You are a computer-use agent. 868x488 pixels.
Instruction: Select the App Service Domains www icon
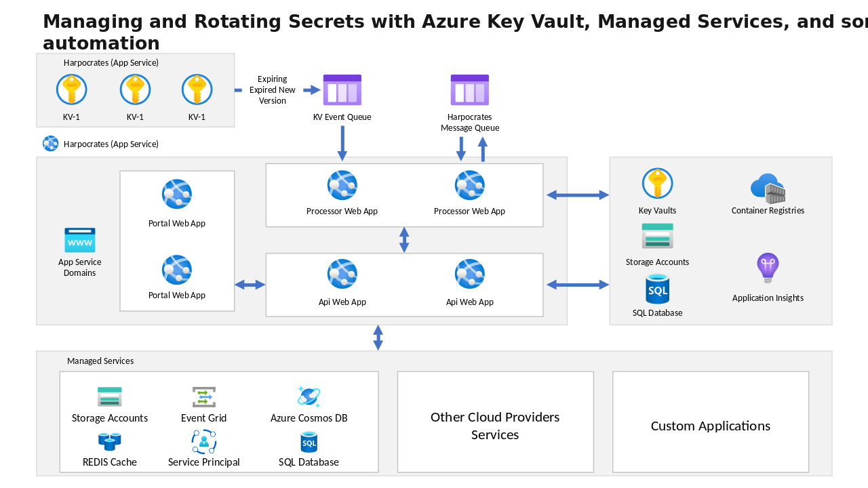tap(80, 240)
